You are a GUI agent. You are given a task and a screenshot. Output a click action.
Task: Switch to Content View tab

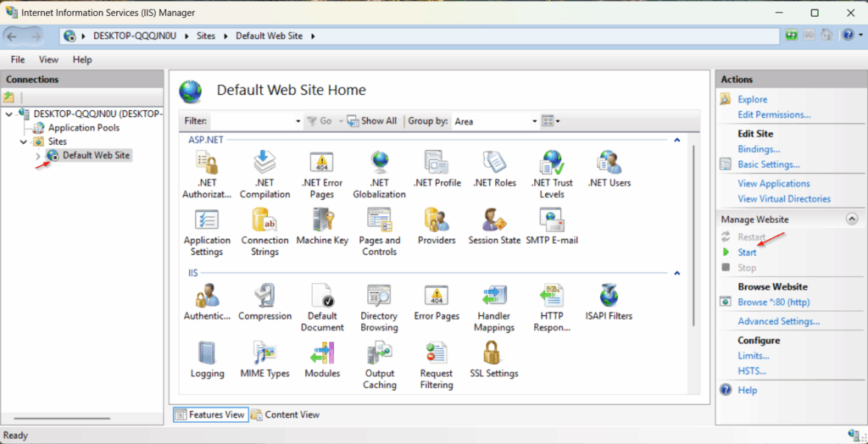(x=286, y=414)
